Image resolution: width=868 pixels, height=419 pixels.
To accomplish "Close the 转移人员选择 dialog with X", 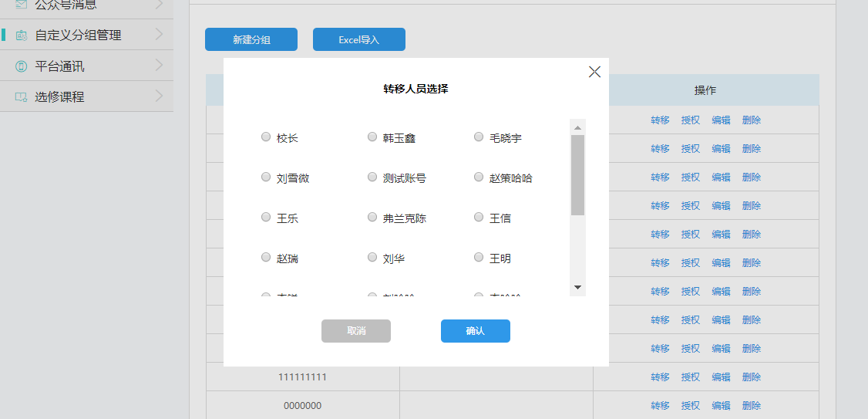I will tap(594, 72).
